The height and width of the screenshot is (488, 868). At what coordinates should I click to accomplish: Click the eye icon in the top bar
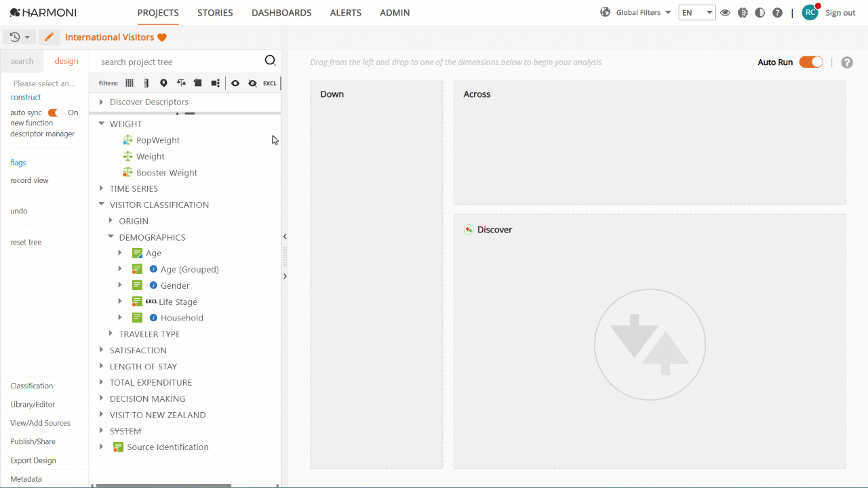click(725, 13)
